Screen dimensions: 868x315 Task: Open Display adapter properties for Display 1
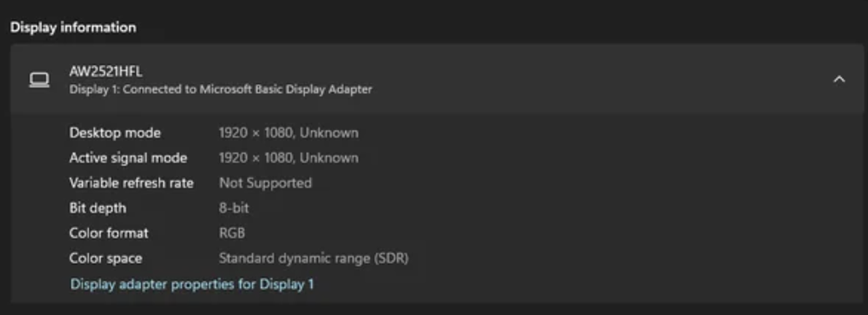[192, 285]
